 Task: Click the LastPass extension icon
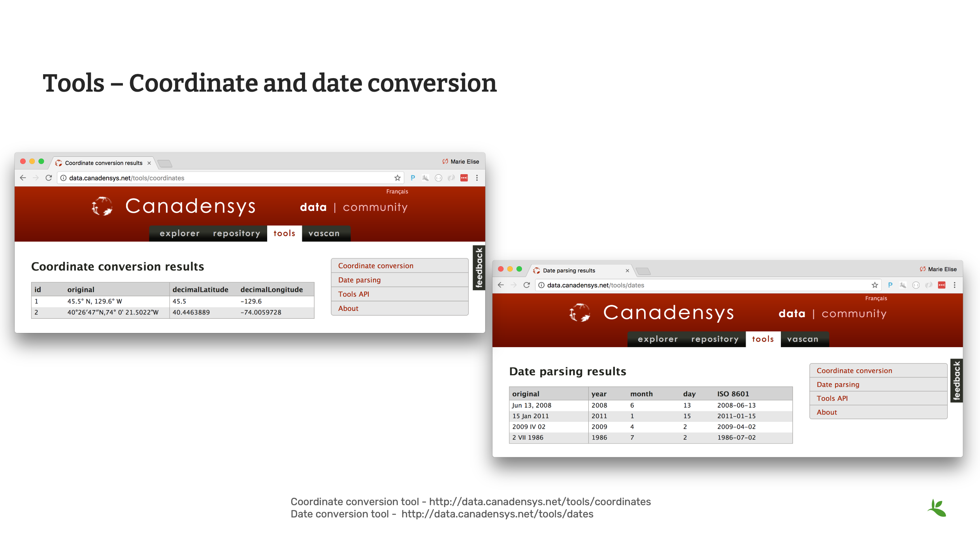[x=464, y=178]
